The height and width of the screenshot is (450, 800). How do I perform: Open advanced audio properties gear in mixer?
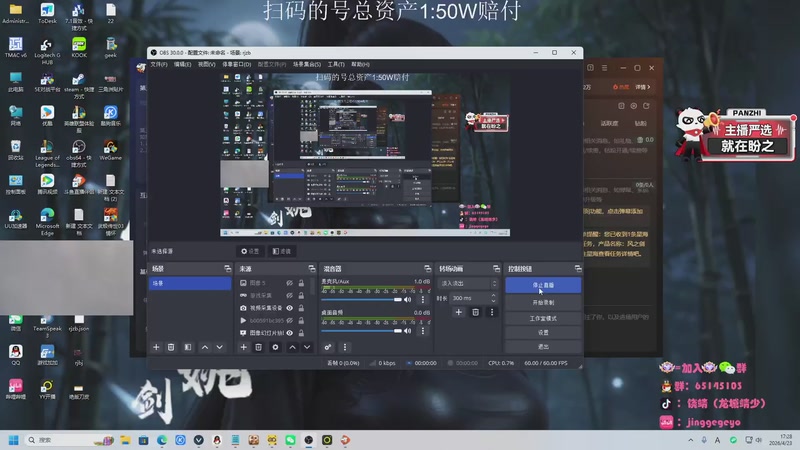(328, 347)
